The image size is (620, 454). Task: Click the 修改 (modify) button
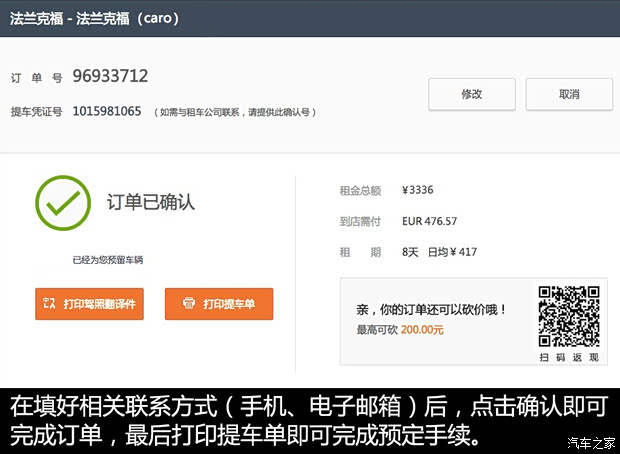[472, 94]
